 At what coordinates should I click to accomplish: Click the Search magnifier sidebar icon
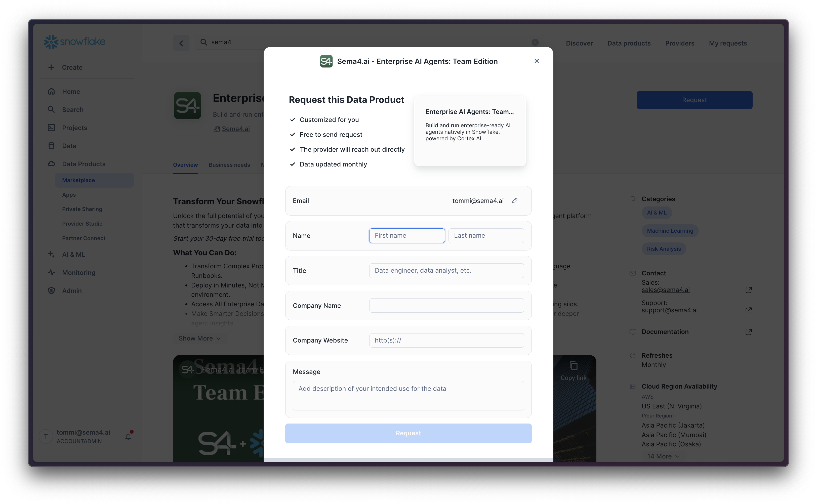pyautogui.click(x=51, y=110)
